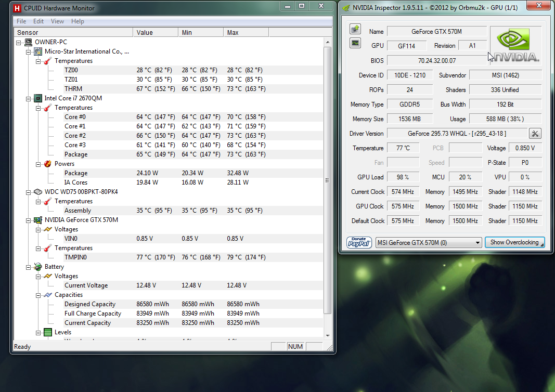Click the Micro-Star motherboard icon
Image resolution: width=555 pixels, height=392 pixels.
38,51
